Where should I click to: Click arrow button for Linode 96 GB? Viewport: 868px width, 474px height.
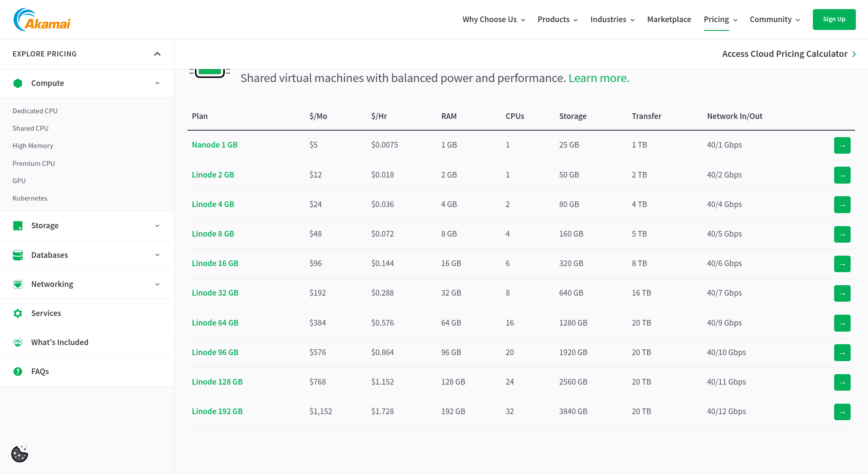842,353
